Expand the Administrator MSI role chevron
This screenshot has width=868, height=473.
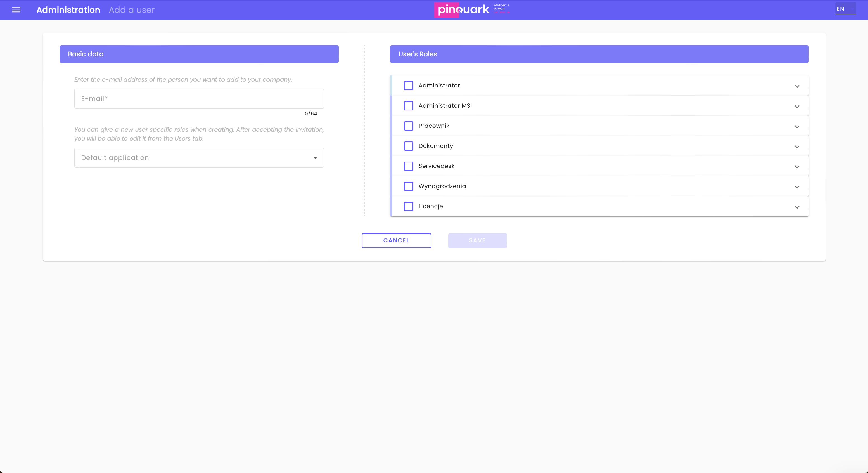797,107
